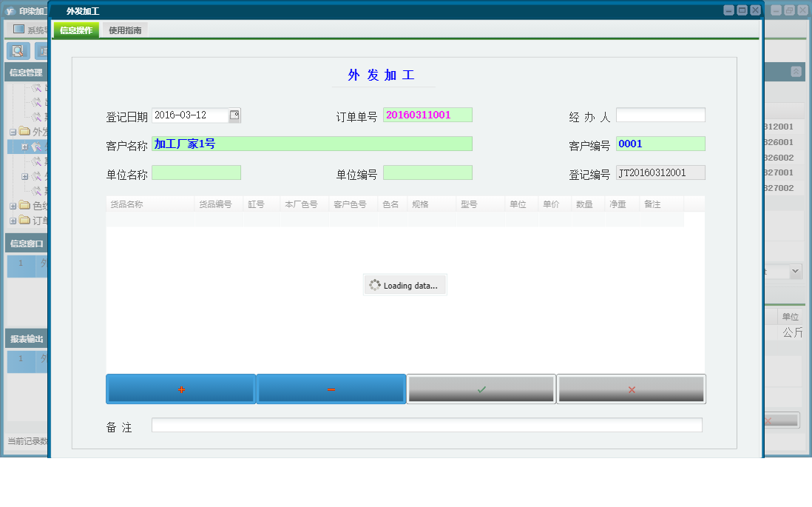Select the 报表输出 panel header
812x507 pixels.
click(27, 338)
